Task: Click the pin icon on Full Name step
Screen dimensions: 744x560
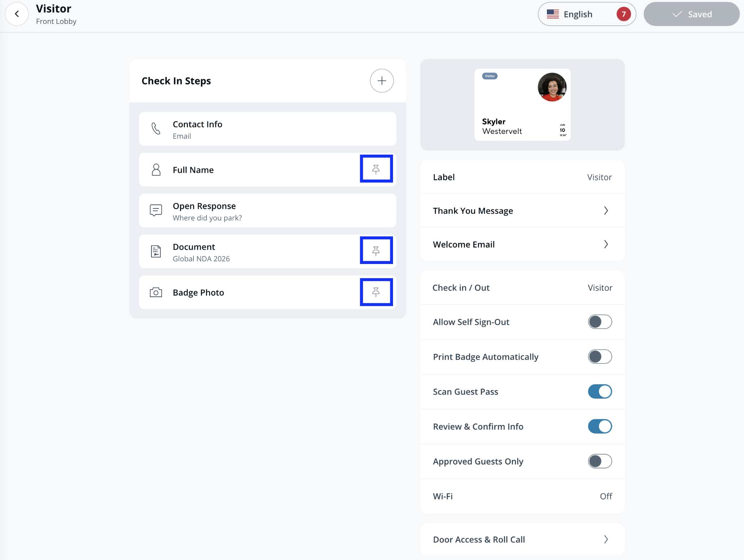Action: coord(376,169)
